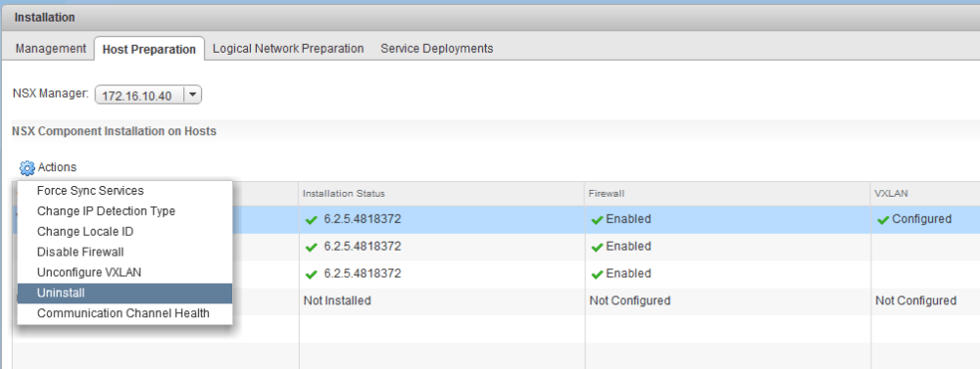Click the Change Locale ID entry
This screenshot has height=369, width=980.
click(x=125, y=232)
